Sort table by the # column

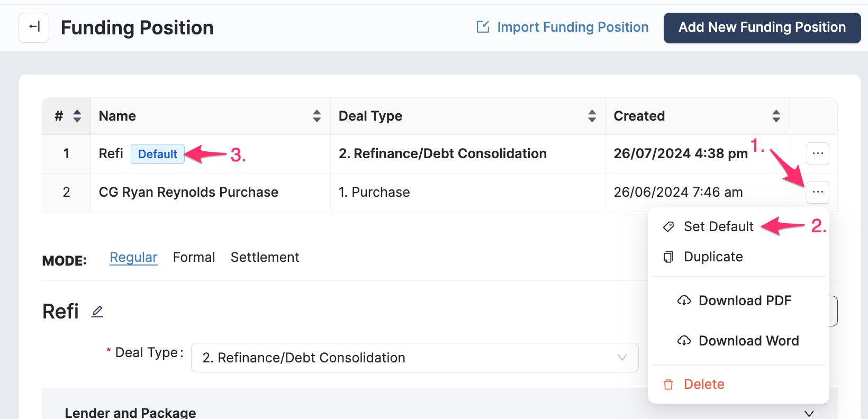(x=77, y=116)
